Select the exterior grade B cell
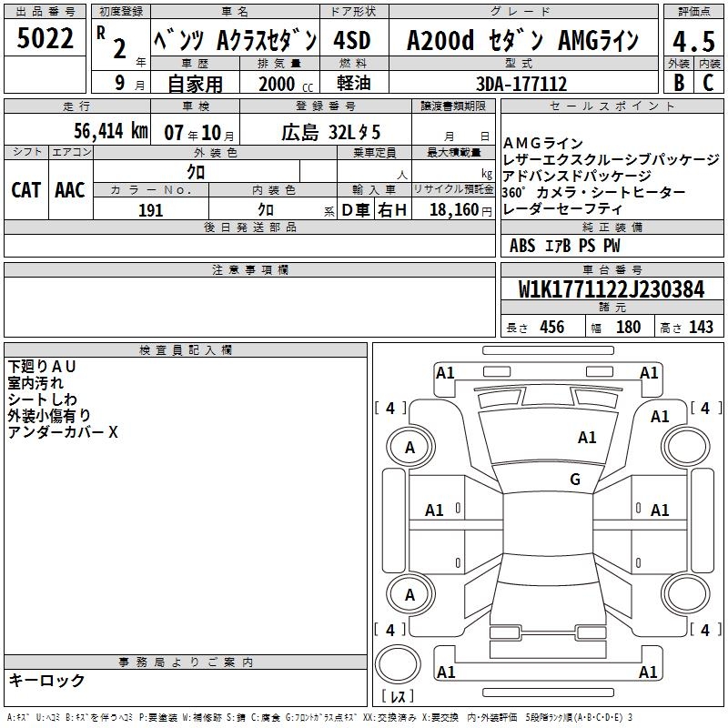This screenshot has width=728, height=728. 678,83
